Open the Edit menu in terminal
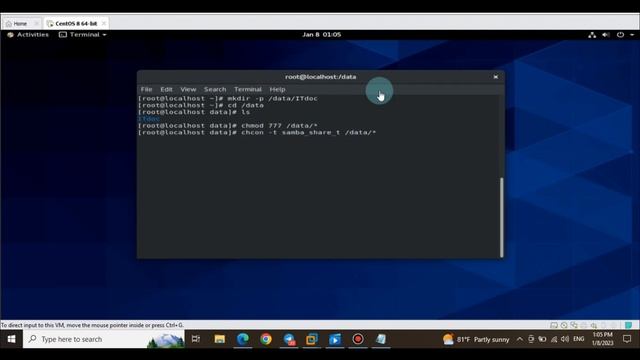 coord(166,89)
